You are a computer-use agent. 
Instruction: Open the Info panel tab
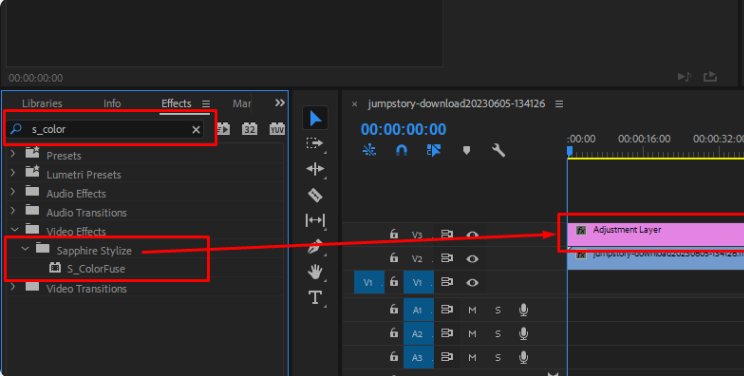click(112, 103)
